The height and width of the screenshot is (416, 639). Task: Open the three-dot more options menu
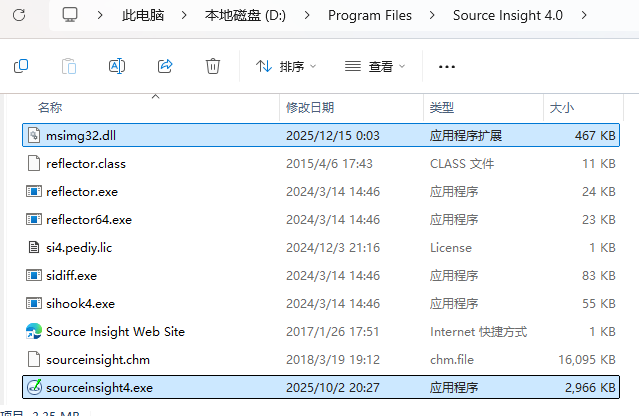coord(447,66)
